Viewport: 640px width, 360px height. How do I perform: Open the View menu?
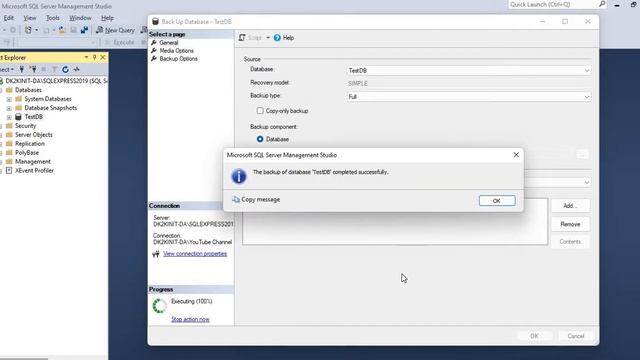[30, 18]
